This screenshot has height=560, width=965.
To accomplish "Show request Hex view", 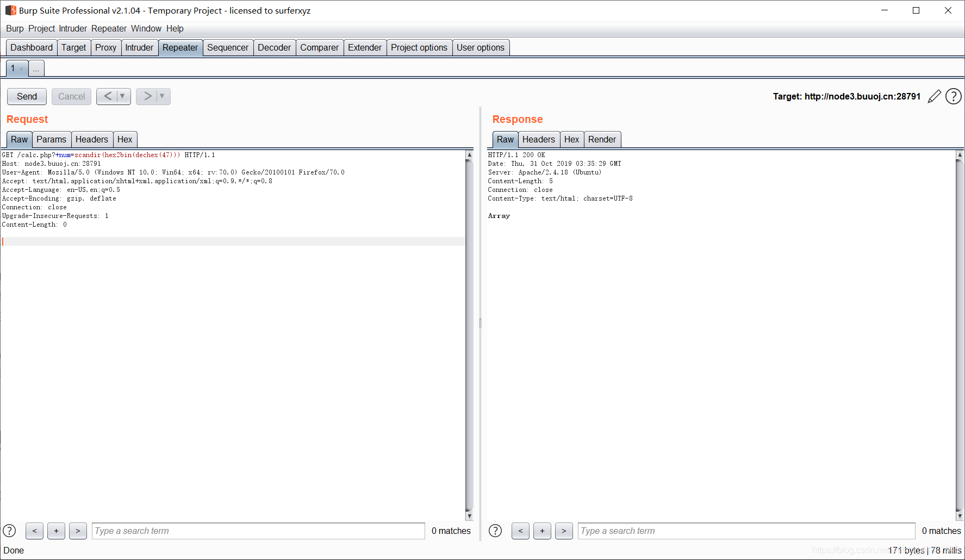I will (x=124, y=139).
